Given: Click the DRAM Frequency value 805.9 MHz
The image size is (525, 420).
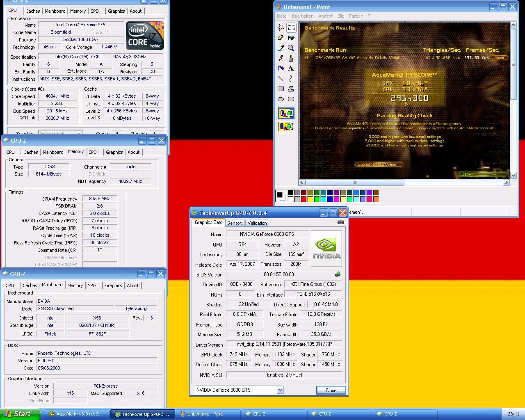Looking at the screenshot, I should (100, 199).
